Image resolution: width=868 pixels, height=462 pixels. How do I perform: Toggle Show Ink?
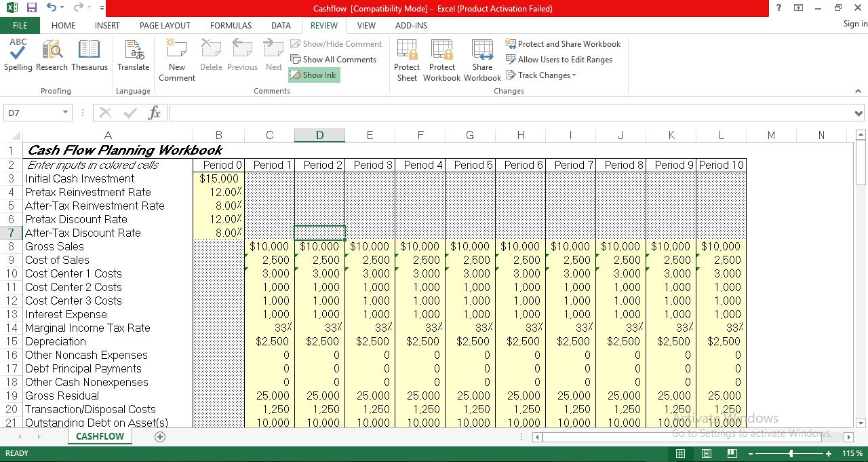pyautogui.click(x=313, y=75)
